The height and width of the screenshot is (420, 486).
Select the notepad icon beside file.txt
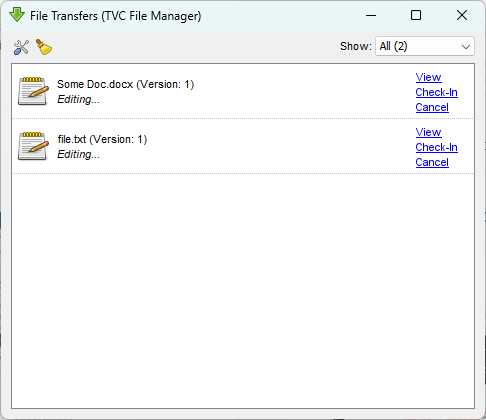[x=33, y=146]
